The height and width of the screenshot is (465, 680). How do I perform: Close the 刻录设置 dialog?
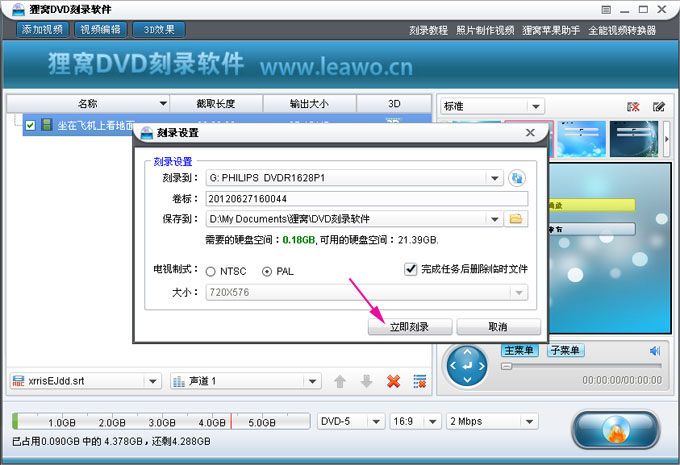pos(530,133)
